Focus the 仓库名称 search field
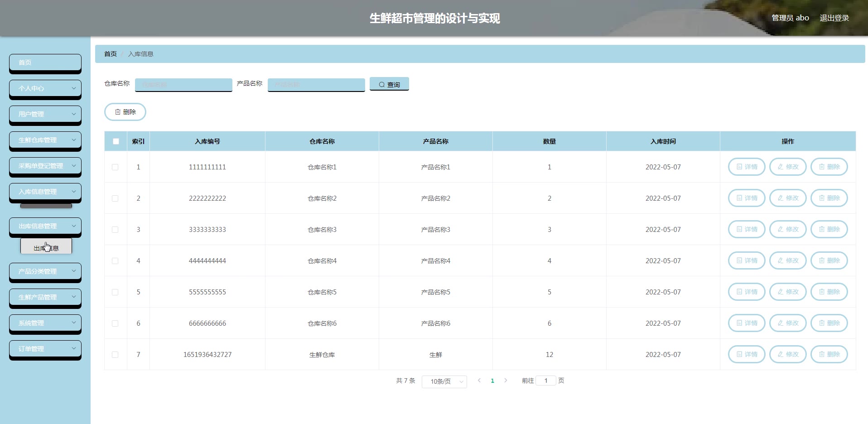 (x=183, y=85)
